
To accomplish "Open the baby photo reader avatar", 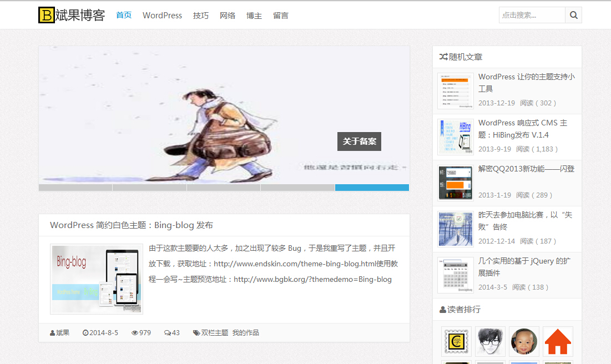I will pyautogui.click(x=524, y=341).
